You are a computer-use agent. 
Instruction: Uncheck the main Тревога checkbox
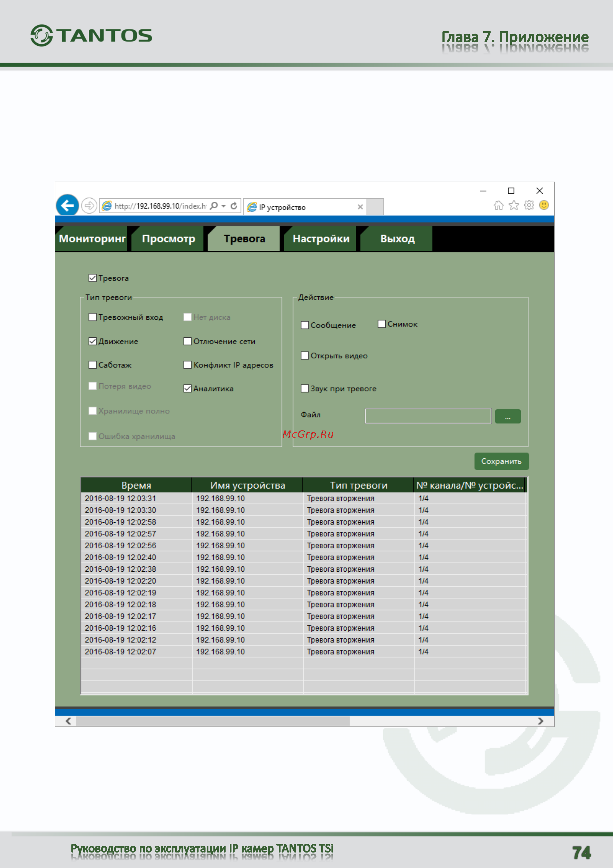[93, 278]
